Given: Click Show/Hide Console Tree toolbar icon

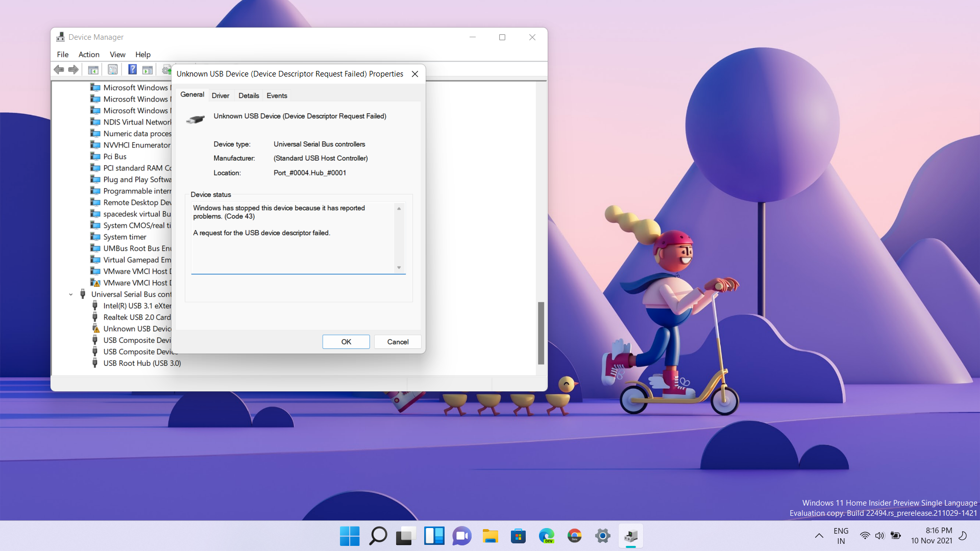Looking at the screenshot, I should [x=93, y=70].
